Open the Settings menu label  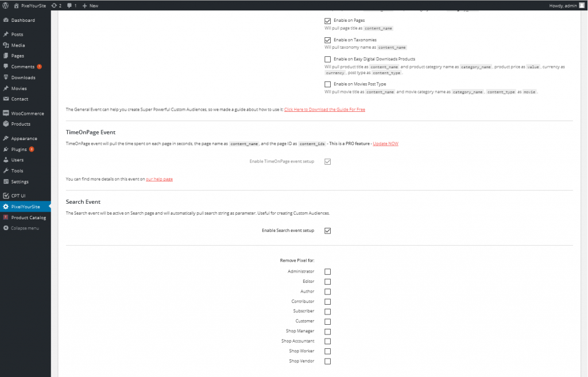pyautogui.click(x=20, y=181)
